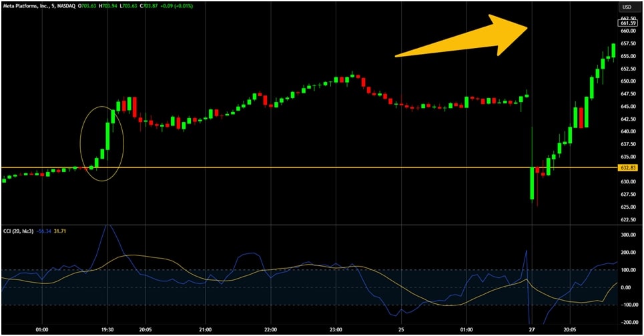The width and height of the screenshot is (644, 336).
Task: Click the 19:30 time axis label
Action: coord(107,329)
